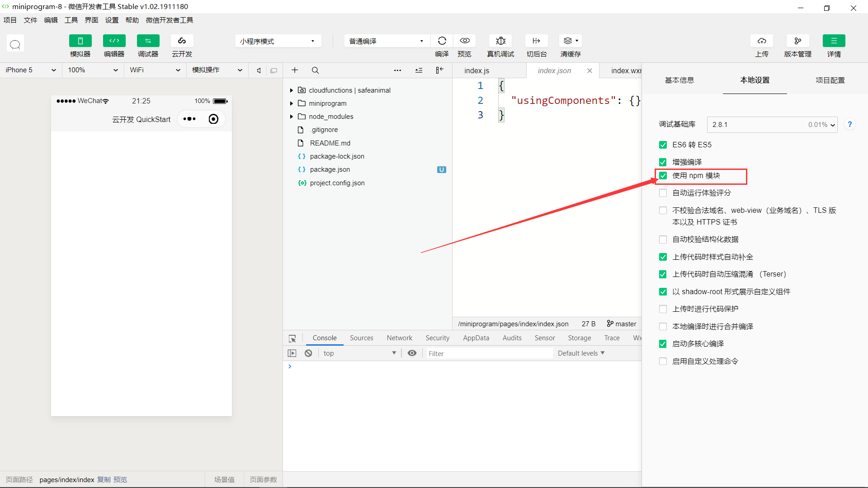Viewport: 868px width, 488px height.
Task: Open the 调试基础库 2.8.1 version dropdown
Action: tap(772, 125)
